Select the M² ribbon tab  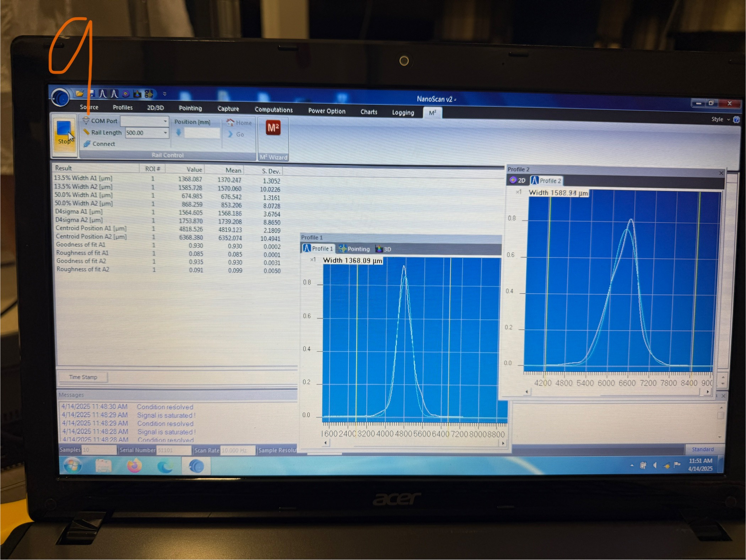click(x=432, y=113)
